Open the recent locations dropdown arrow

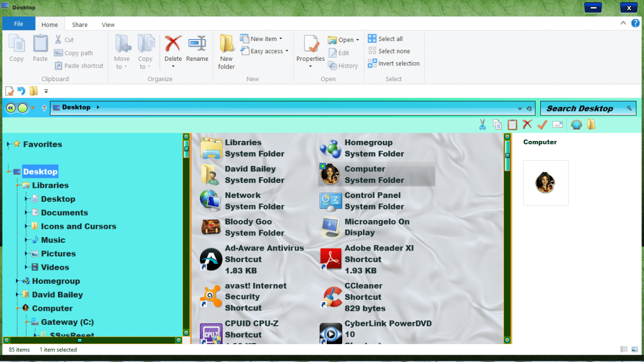33,108
